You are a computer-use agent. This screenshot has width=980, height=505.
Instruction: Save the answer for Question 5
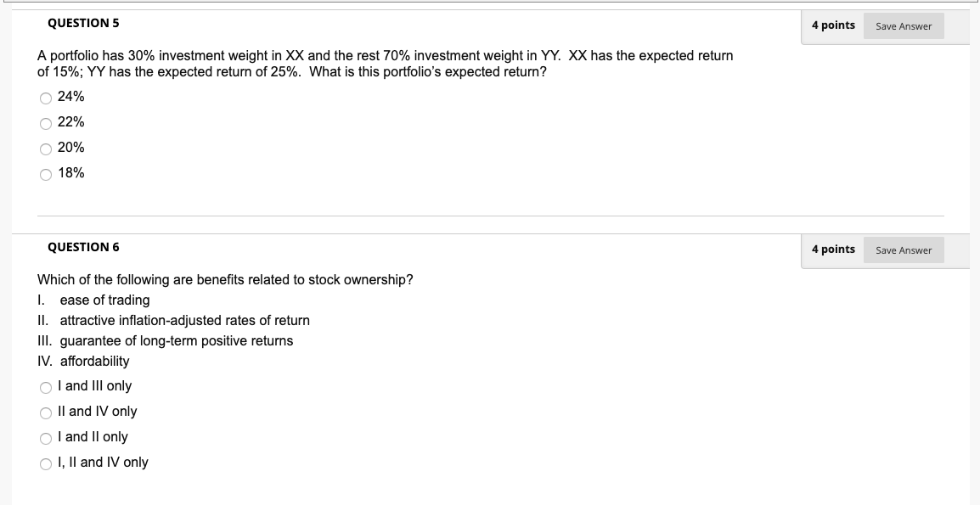(x=903, y=26)
